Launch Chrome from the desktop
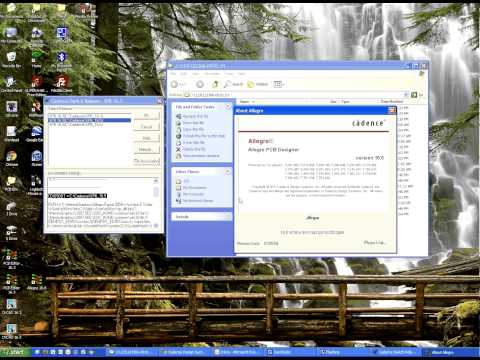The image size is (480, 360). coord(11,158)
